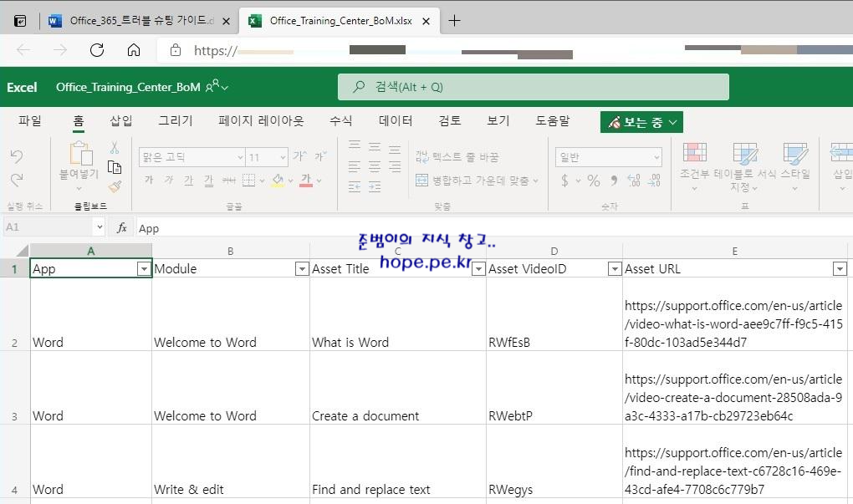Switch to Office_365 Word document browser tab
853x504 pixels.
(139, 21)
